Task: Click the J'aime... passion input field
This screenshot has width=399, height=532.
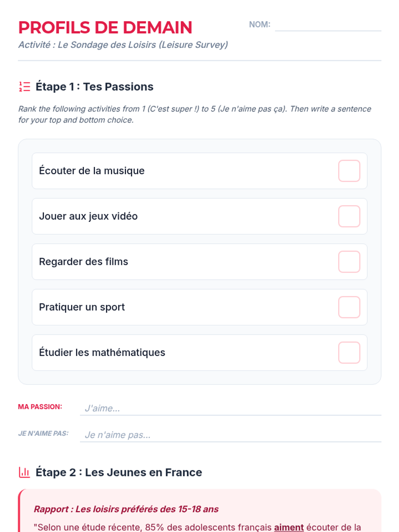Action: pyautogui.click(x=230, y=408)
